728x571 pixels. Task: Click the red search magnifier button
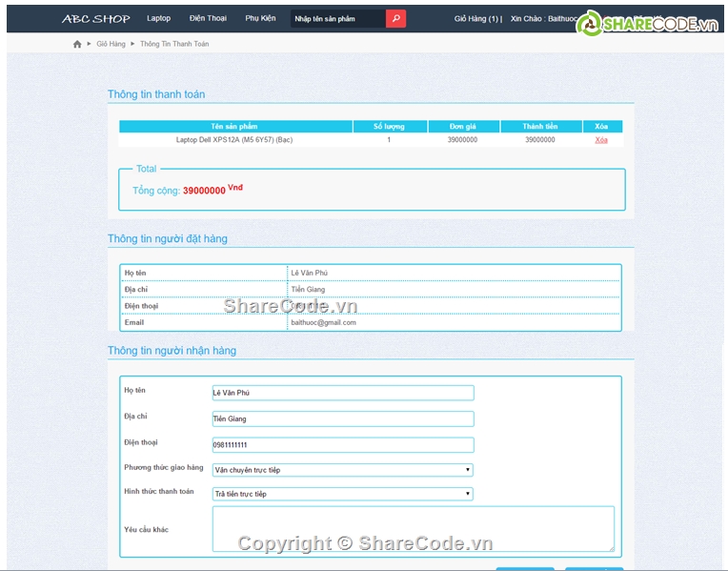pyautogui.click(x=395, y=18)
